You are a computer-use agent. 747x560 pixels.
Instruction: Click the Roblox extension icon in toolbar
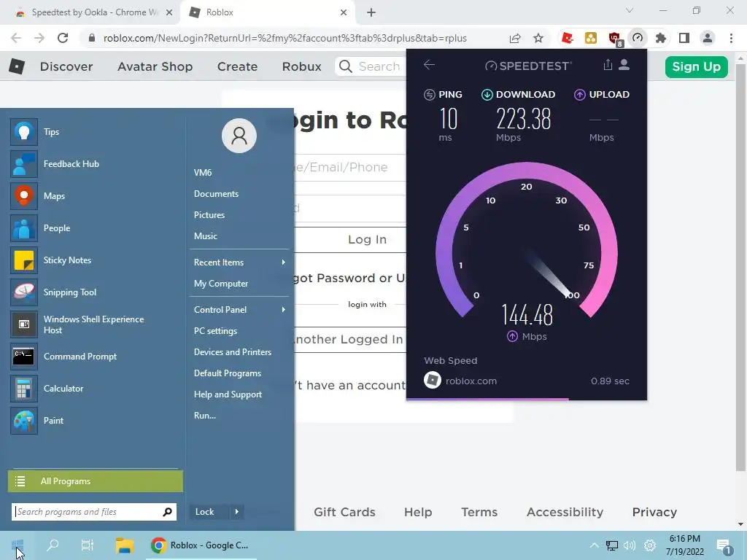tap(567, 38)
